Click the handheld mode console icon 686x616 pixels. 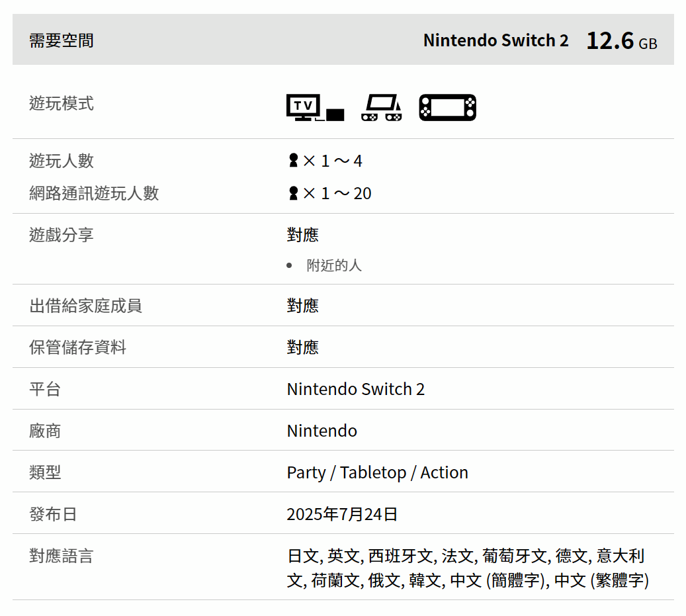pyautogui.click(x=447, y=107)
